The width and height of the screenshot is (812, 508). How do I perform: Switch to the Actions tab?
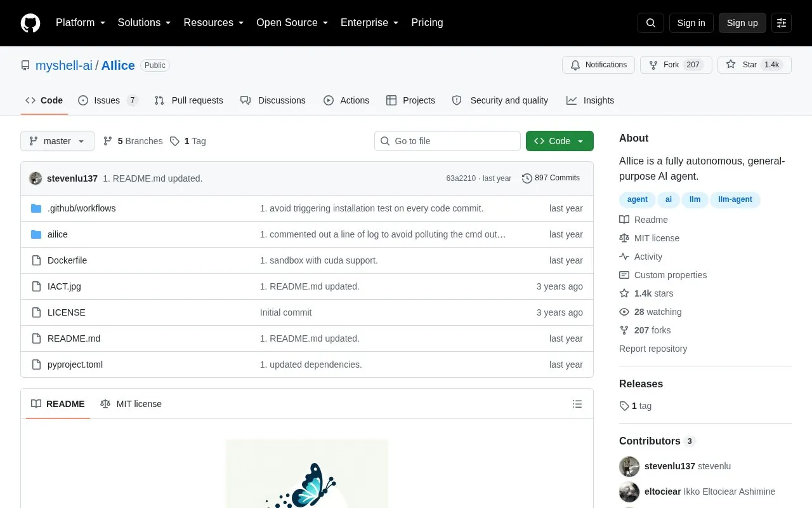point(346,100)
